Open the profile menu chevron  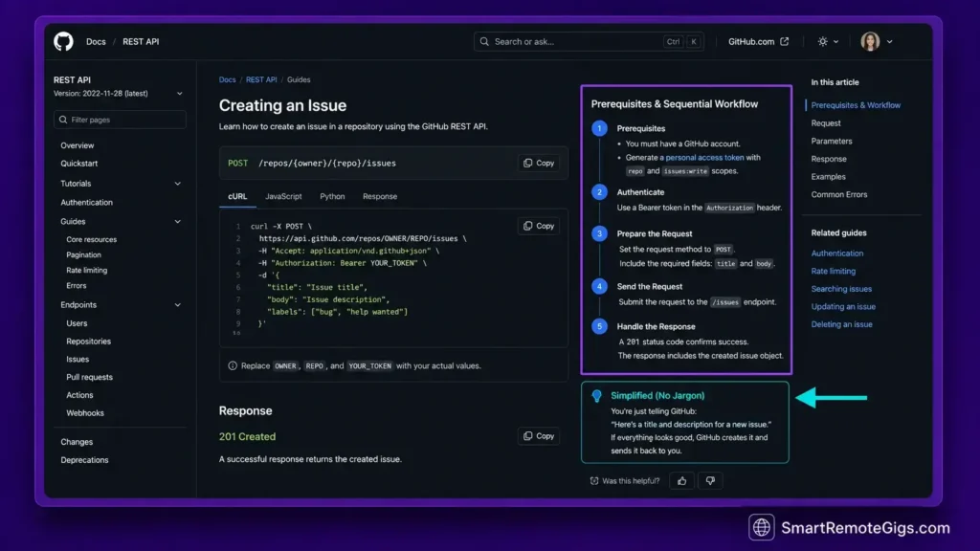pos(889,42)
